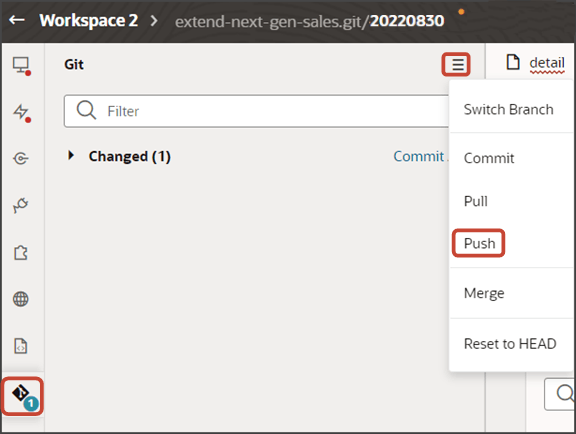Open the detail tab
The height and width of the screenshot is (434, 576).
tap(547, 63)
